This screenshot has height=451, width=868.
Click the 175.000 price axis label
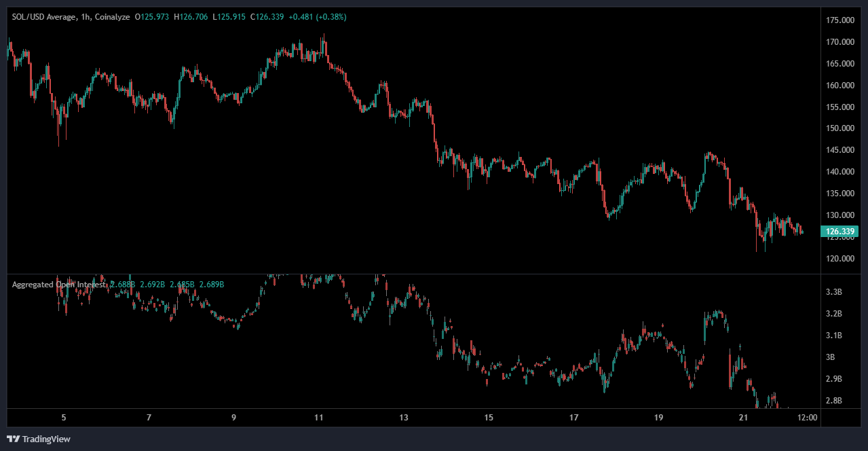click(840, 20)
